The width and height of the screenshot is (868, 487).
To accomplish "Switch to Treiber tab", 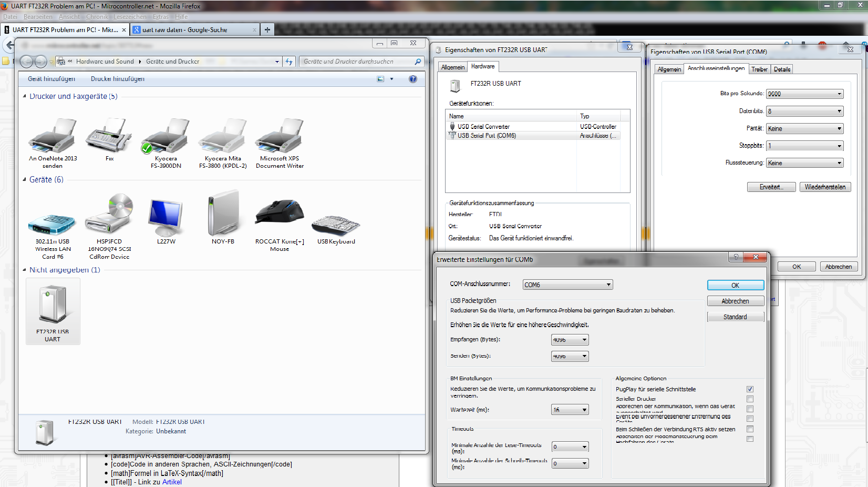I will click(759, 69).
